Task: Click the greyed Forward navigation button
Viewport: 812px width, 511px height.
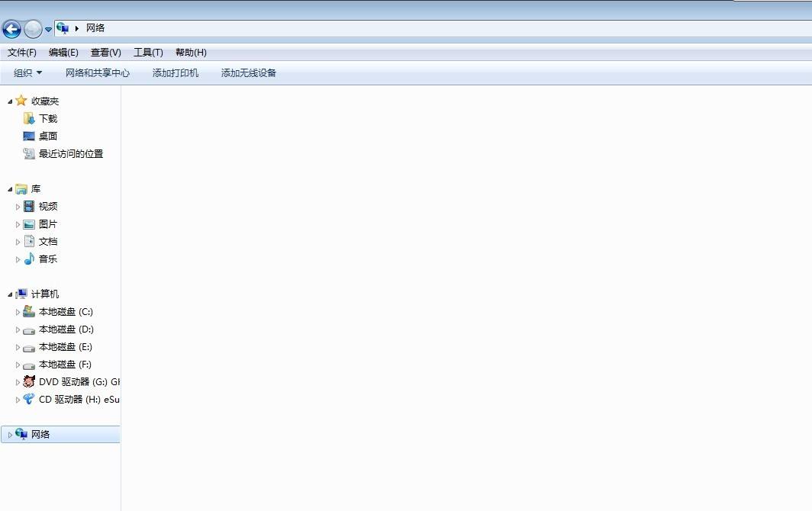Action: point(33,29)
